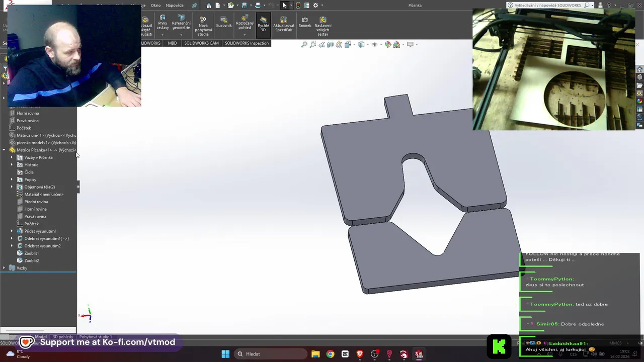The height and width of the screenshot is (362, 644).
Task: Click Nová pohybová studie in the ribbon
Action: (x=203, y=26)
